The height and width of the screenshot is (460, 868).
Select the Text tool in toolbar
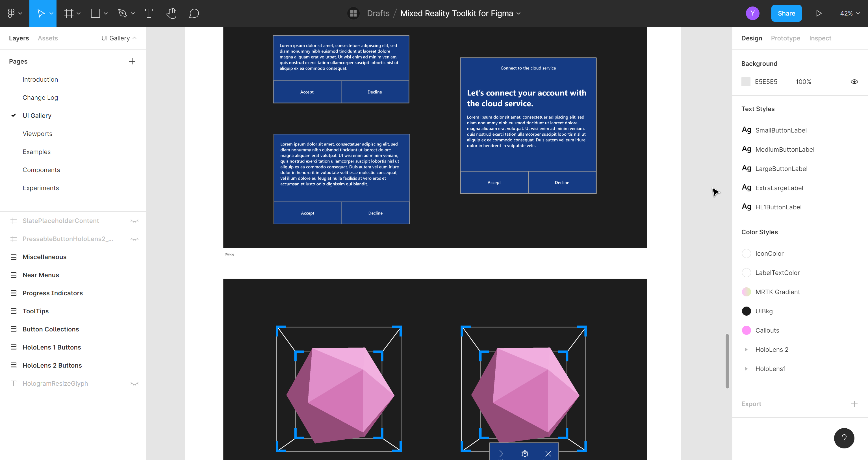point(148,13)
